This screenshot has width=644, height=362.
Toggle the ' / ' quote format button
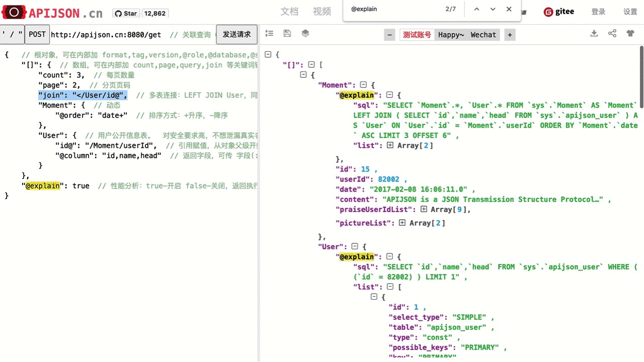pos(12,35)
